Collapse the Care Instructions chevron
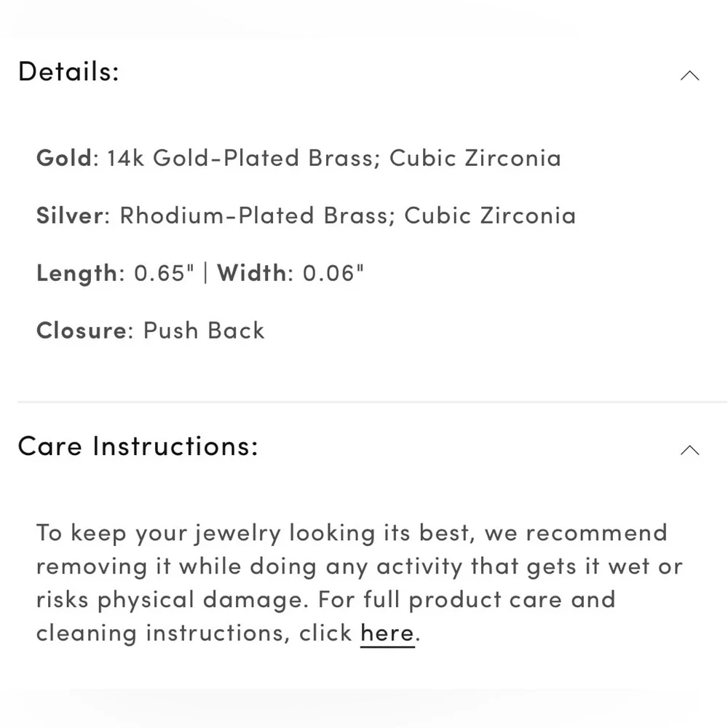728x728 pixels. click(x=689, y=450)
